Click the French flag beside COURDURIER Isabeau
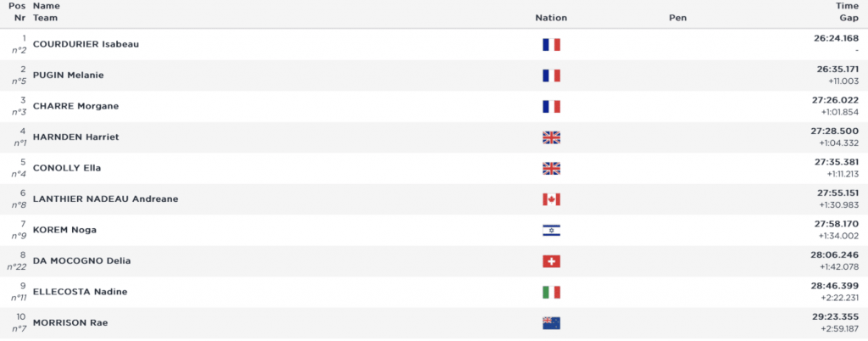 click(551, 44)
